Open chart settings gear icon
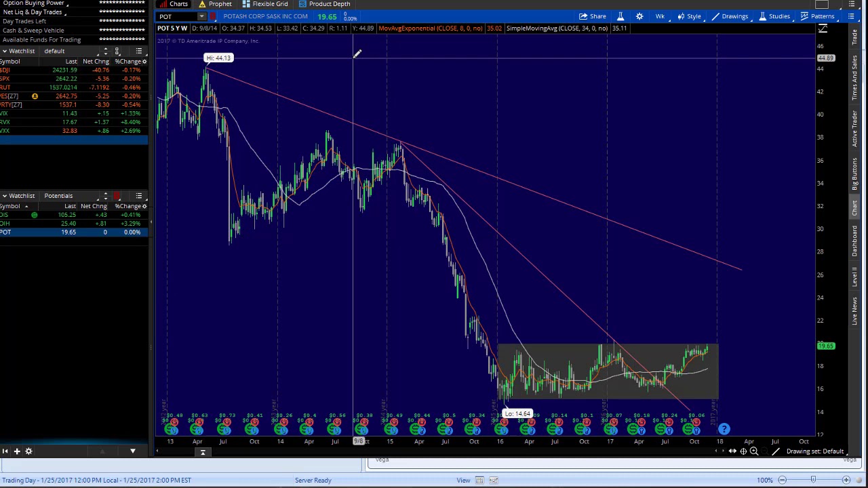Screen dimensions: 868x488 (x=639, y=16)
